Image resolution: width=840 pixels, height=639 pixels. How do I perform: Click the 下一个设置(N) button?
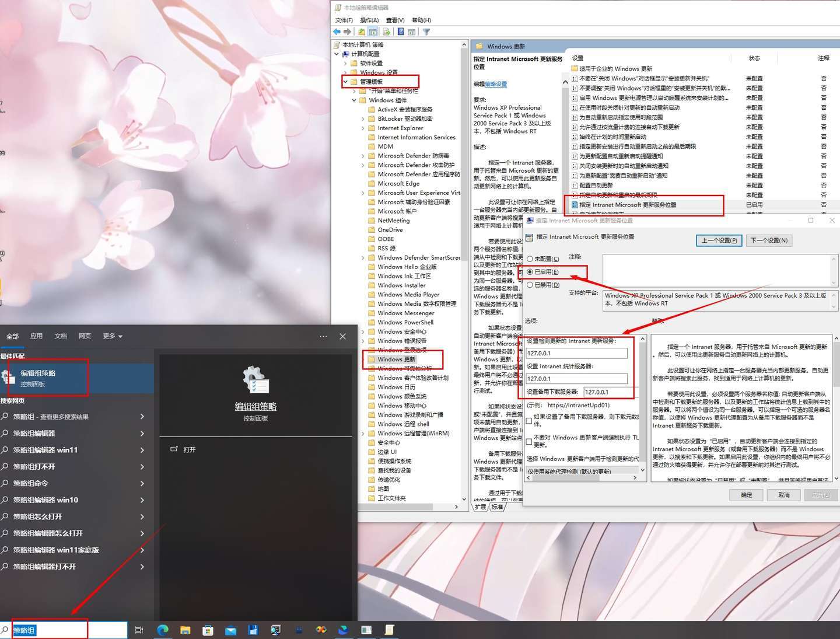point(769,240)
